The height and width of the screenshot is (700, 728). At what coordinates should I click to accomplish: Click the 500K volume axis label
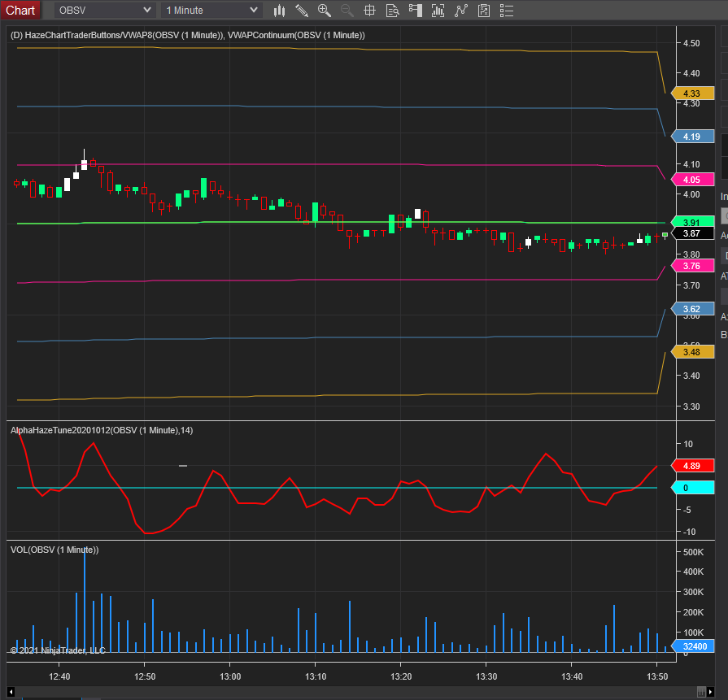[693, 552]
